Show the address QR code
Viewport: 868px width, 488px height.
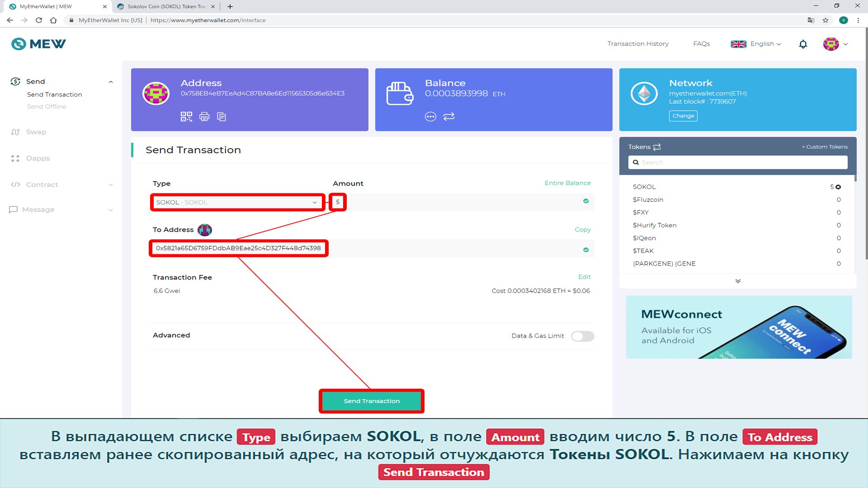[x=186, y=117]
